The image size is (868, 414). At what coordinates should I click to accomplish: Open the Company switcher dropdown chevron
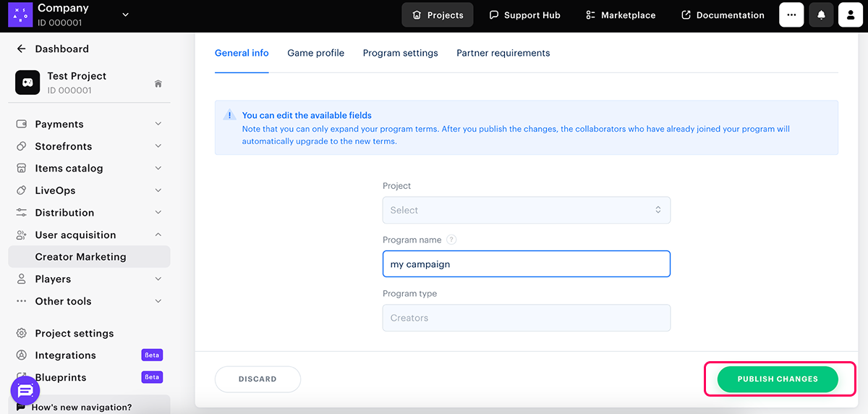click(126, 14)
